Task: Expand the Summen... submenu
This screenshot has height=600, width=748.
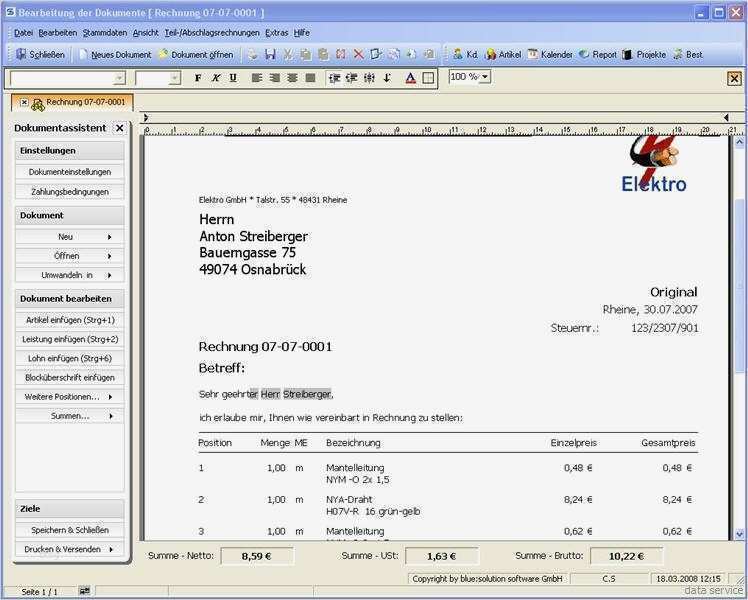Action: coord(70,416)
